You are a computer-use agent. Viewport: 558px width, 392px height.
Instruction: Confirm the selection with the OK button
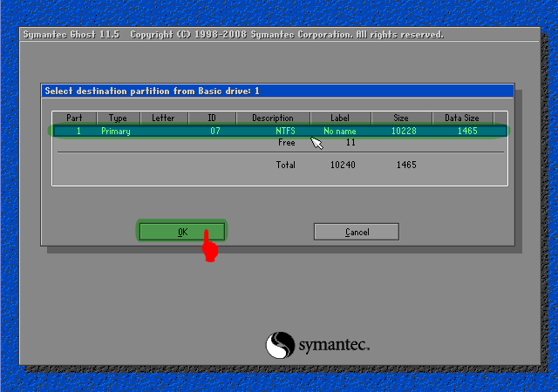[x=182, y=232]
